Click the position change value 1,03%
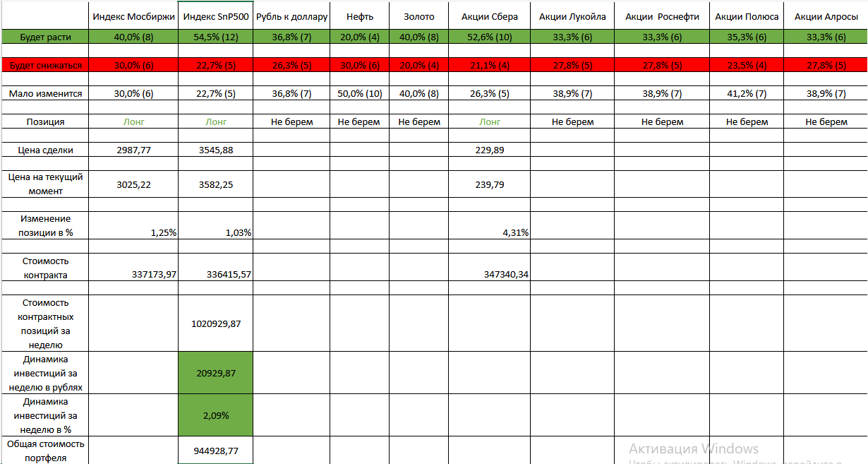The height and width of the screenshot is (464, 868). [x=239, y=232]
